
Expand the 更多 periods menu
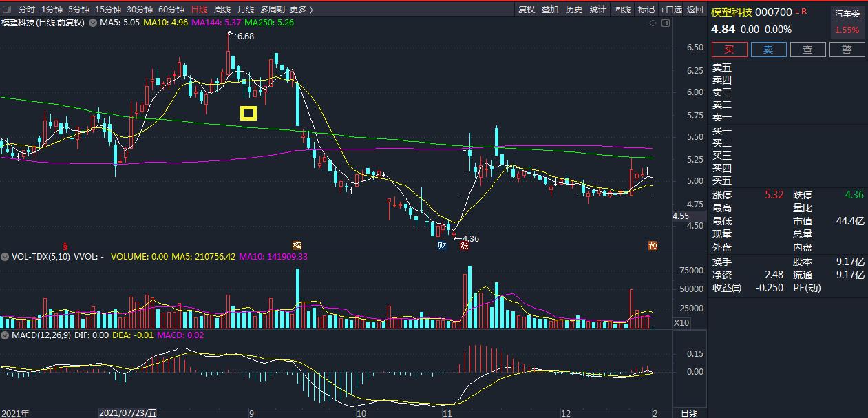[x=301, y=10]
